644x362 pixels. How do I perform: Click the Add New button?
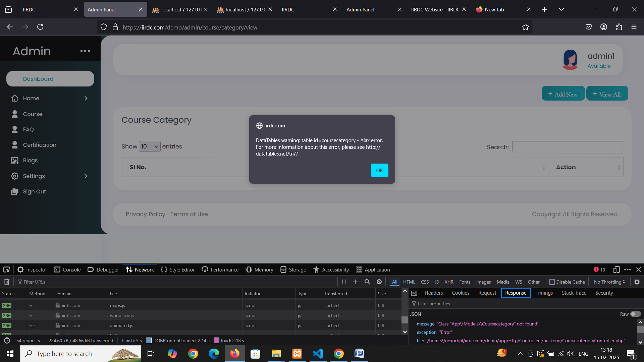tap(563, 94)
